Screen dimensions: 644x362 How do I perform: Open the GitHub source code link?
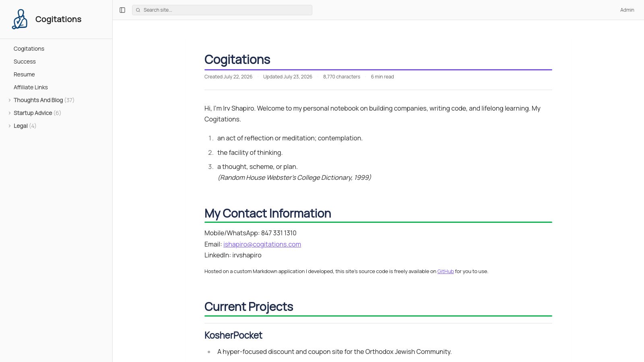[x=446, y=271]
